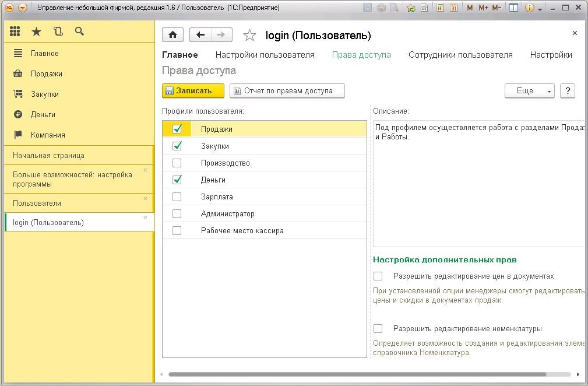588x386 pixels.
Task: Open the Деньги section in sidebar
Action: pos(43,115)
